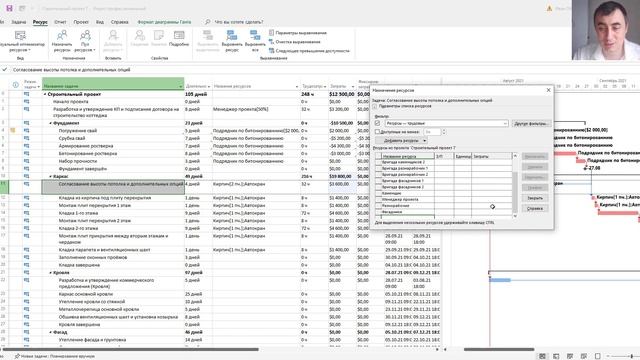Screen dimensions: 640x360
Task: Open the Справка ribbon tab
Action: pos(120,22)
